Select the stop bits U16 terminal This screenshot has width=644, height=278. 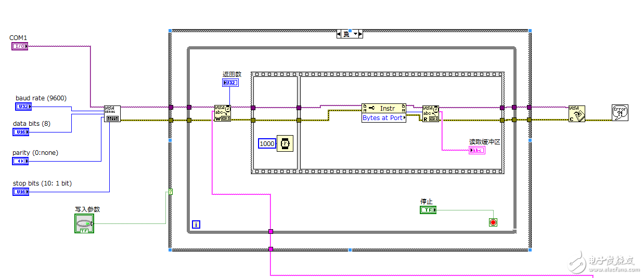[x=20, y=192]
